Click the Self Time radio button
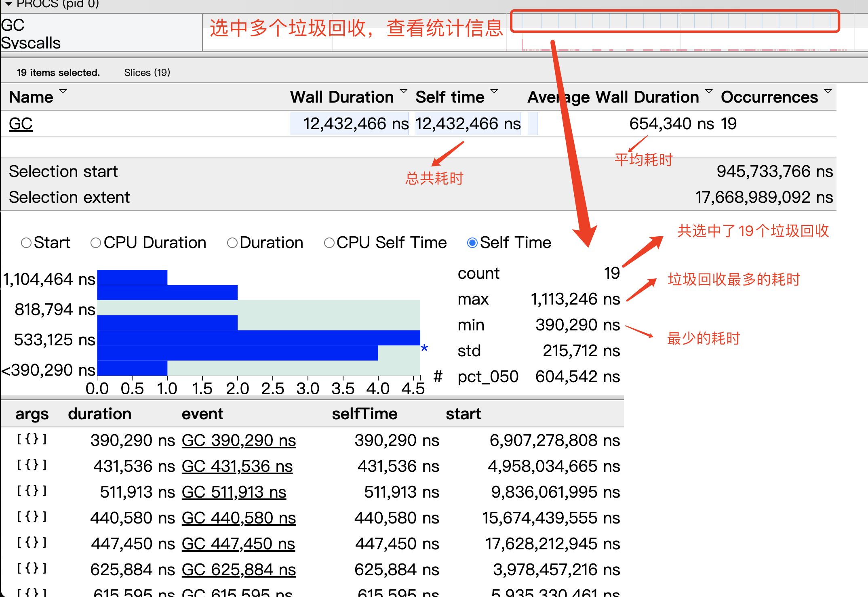Viewport: 868px width, 597px height. point(472,243)
